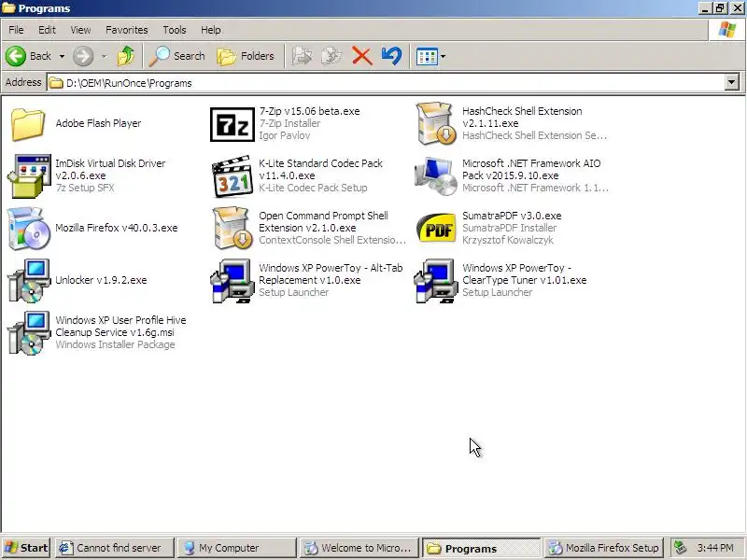This screenshot has width=747, height=560.
Task: Switch to Mozilla Firefox Setup taskbar window
Action: [603, 548]
